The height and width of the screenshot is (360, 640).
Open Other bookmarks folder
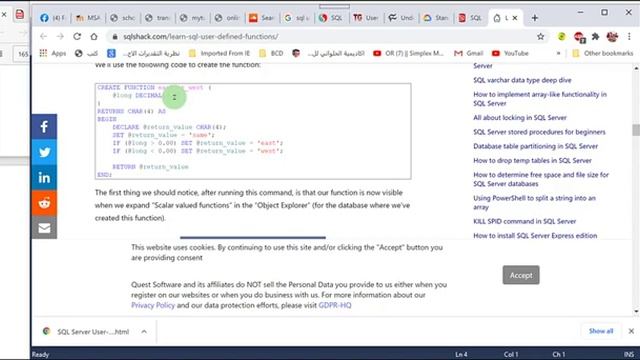click(x=603, y=53)
